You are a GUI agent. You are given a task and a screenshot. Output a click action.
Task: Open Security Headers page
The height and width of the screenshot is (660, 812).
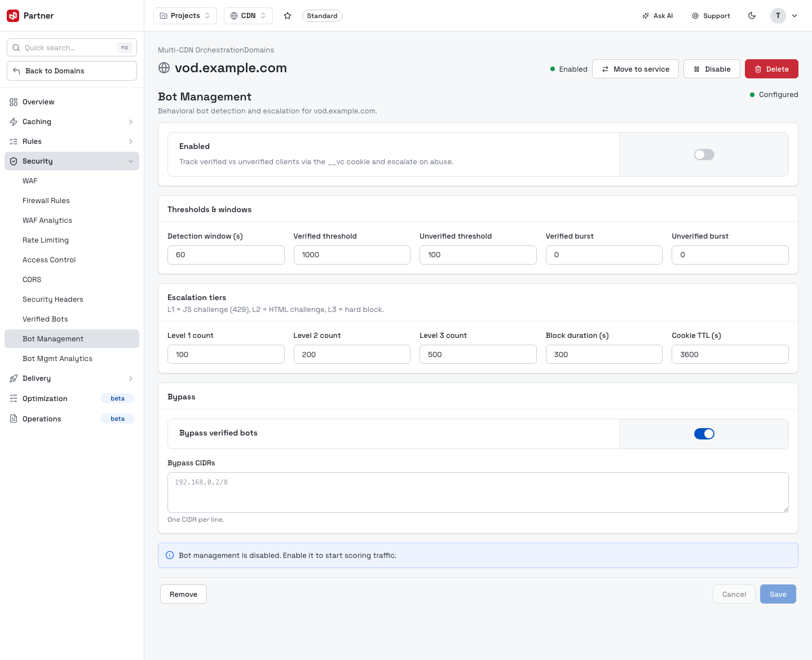pyautogui.click(x=72, y=300)
